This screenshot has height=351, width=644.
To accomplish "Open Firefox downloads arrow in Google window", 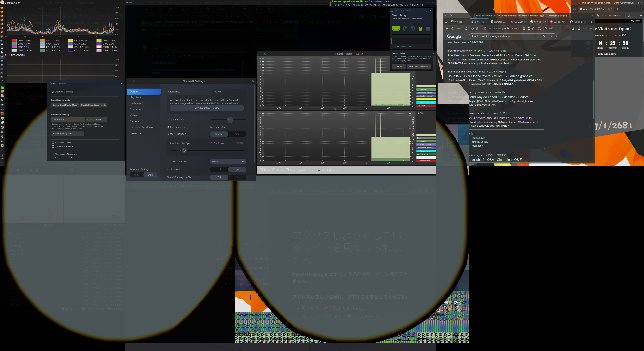I will [573, 29].
